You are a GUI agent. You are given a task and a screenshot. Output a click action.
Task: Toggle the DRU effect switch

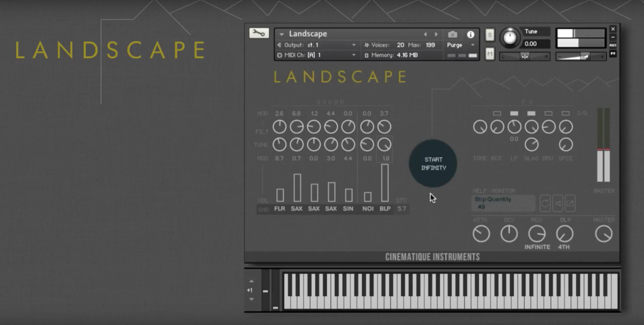point(548,113)
